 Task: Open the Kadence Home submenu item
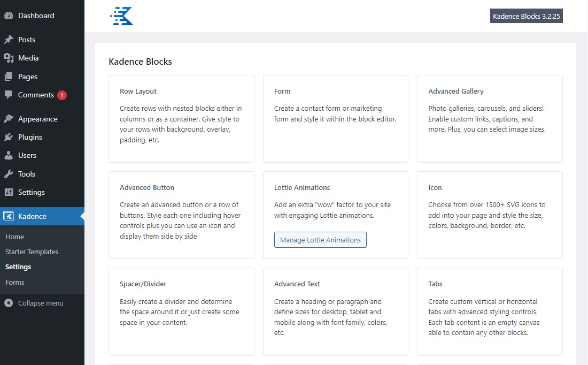pyautogui.click(x=14, y=237)
